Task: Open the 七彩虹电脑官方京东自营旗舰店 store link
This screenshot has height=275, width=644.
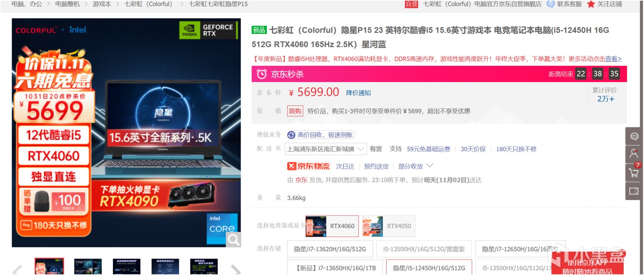Action: pos(482,4)
